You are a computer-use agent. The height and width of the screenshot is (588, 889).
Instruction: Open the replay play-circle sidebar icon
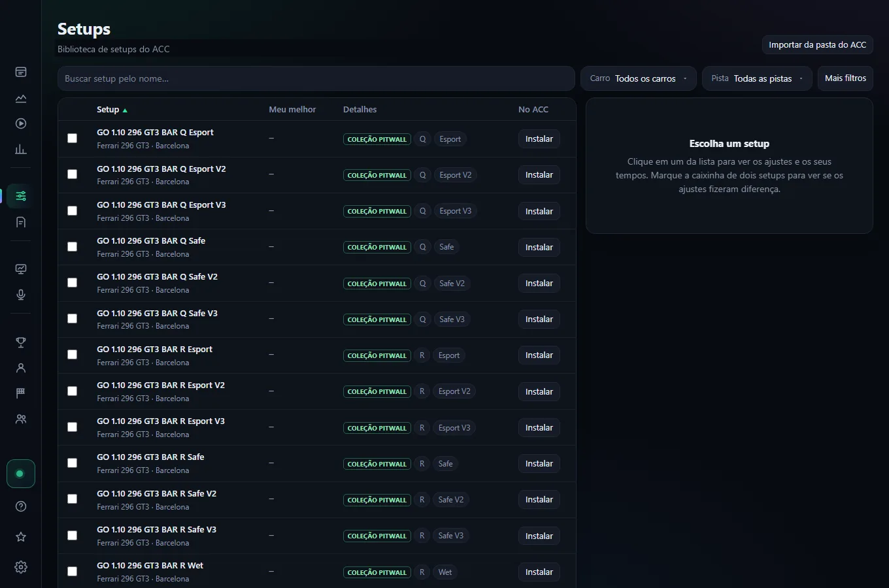click(21, 123)
